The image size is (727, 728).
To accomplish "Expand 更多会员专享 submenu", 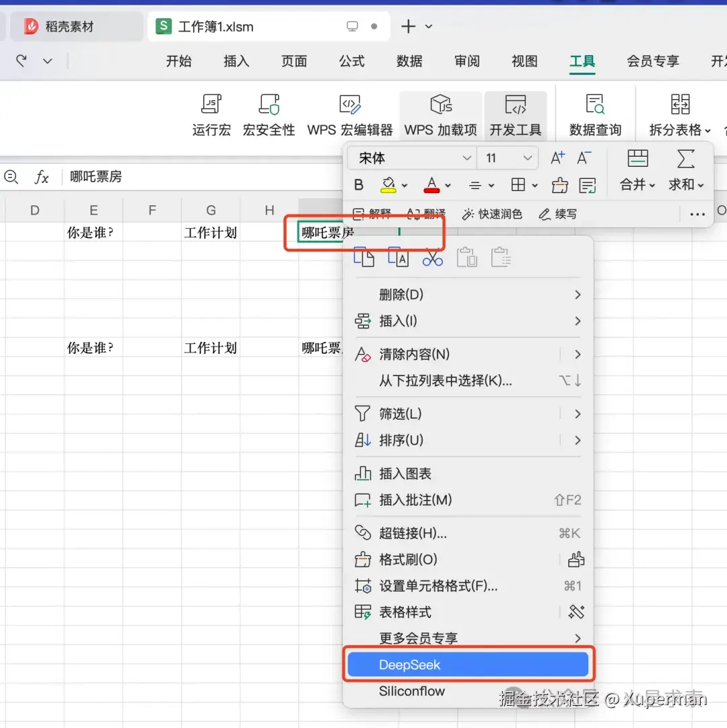I will pyautogui.click(x=468, y=639).
